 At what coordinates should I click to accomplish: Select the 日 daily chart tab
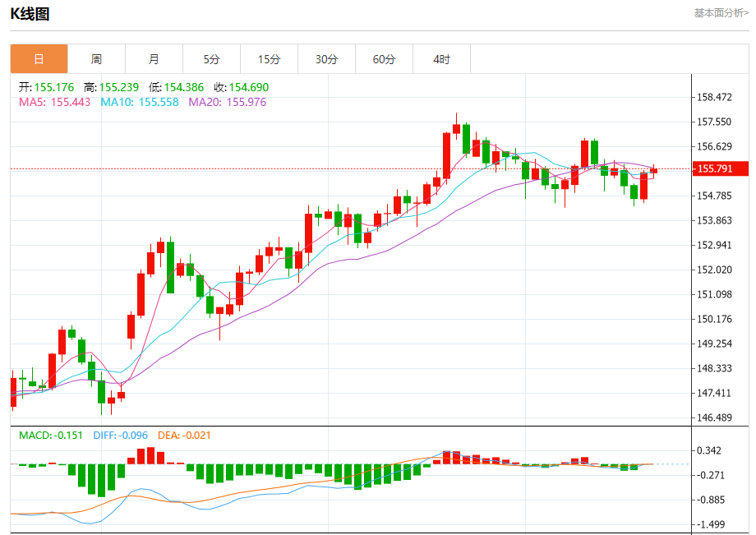(x=39, y=59)
